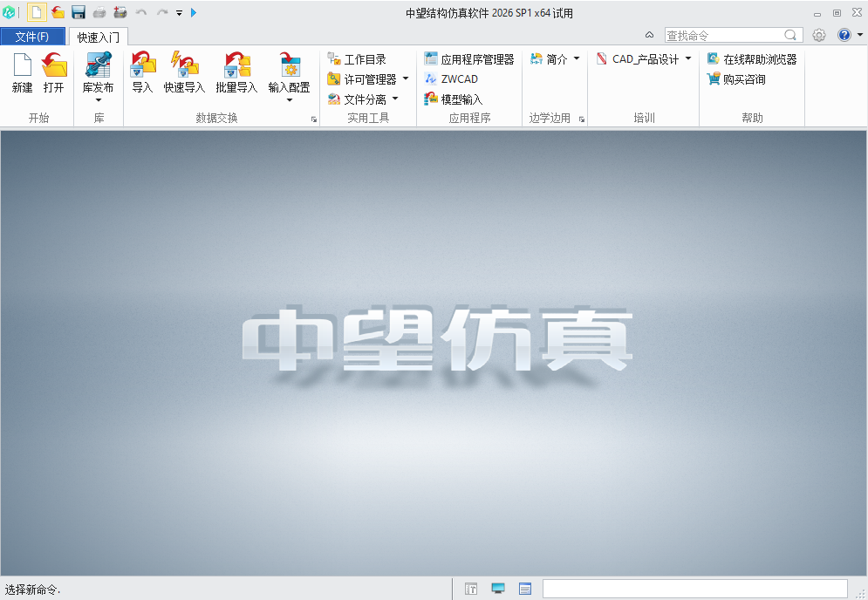Screen dimensions: 868x600
Task: Toggle the text window icon in the status bar
Action: pyautogui.click(x=523, y=589)
